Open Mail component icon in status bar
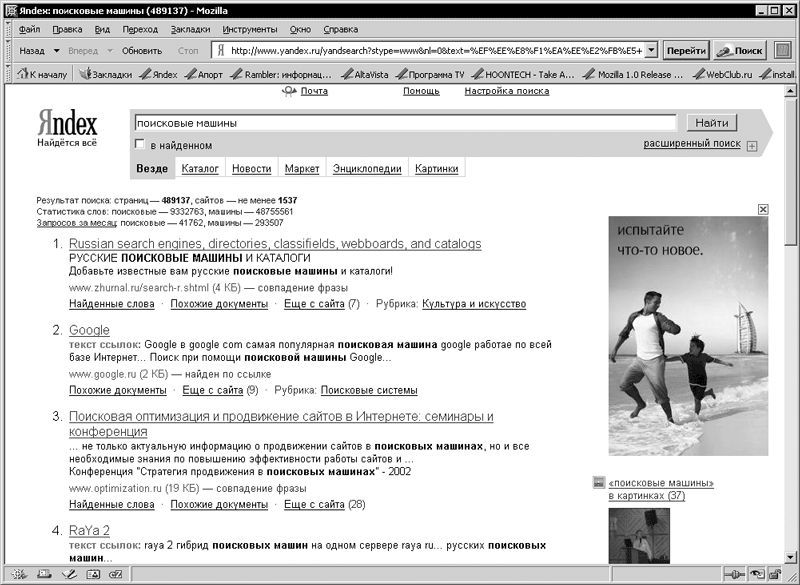The width and height of the screenshot is (800, 585). (43, 574)
